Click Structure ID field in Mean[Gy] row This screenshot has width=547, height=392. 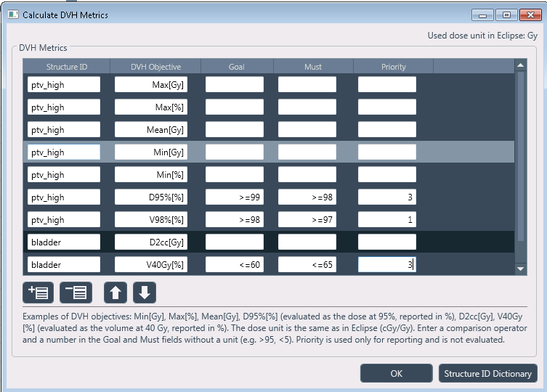tap(64, 130)
